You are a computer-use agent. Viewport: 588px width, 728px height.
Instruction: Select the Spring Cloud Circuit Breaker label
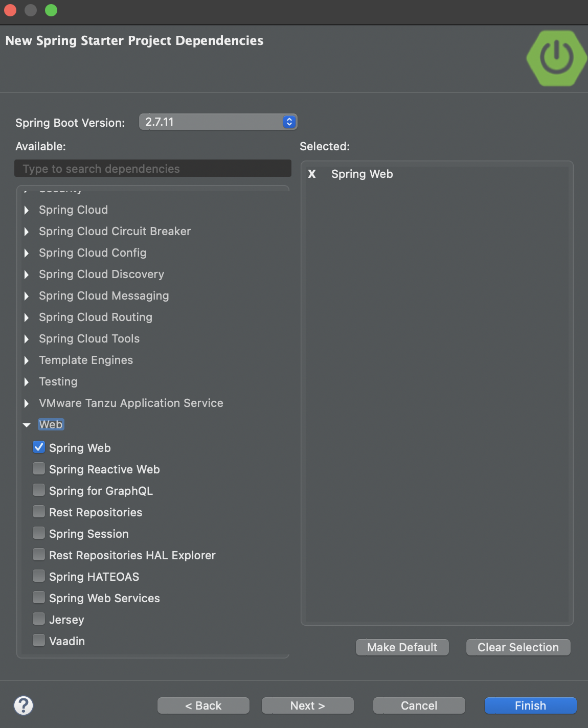pos(115,231)
